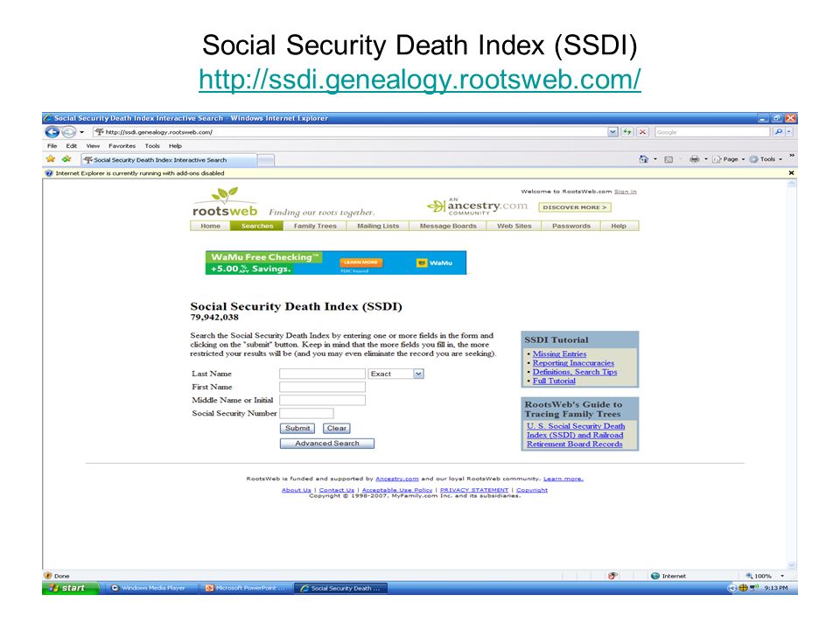Open the Web Sites nav tab
This screenshot has width=840, height=630.
click(x=514, y=226)
